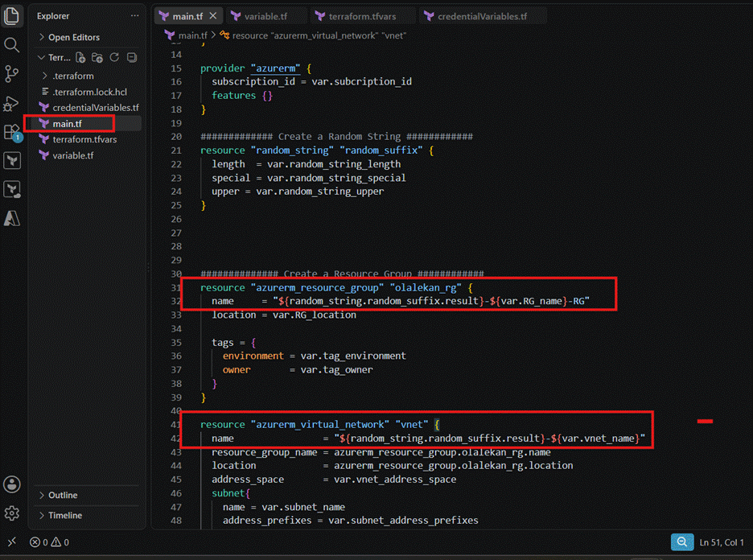Close the main.tf editor tab
Image resolution: width=753 pixels, height=560 pixels.
pos(213,16)
